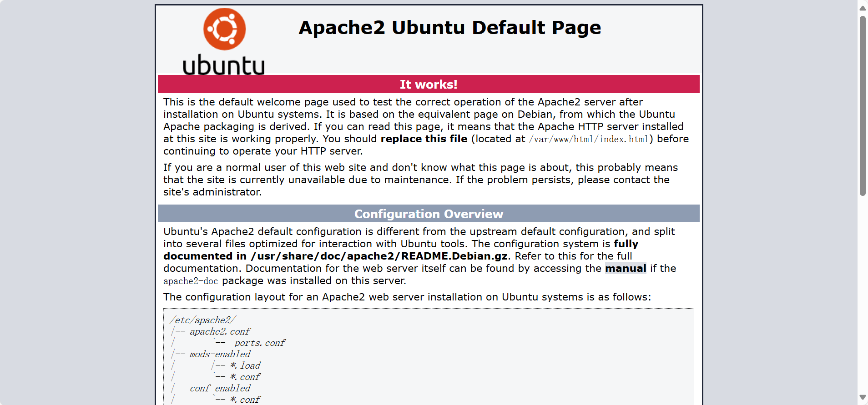This screenshot has width=868, height=405.
Task: Click the /var/www/html/index.html path text
Action: 589,139
